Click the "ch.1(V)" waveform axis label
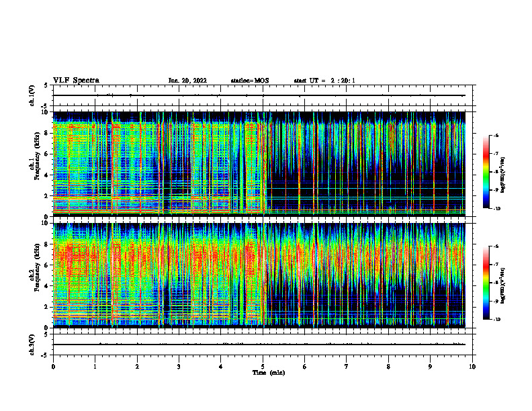This screenshot has width=532, height=411. tap(32, 95)
